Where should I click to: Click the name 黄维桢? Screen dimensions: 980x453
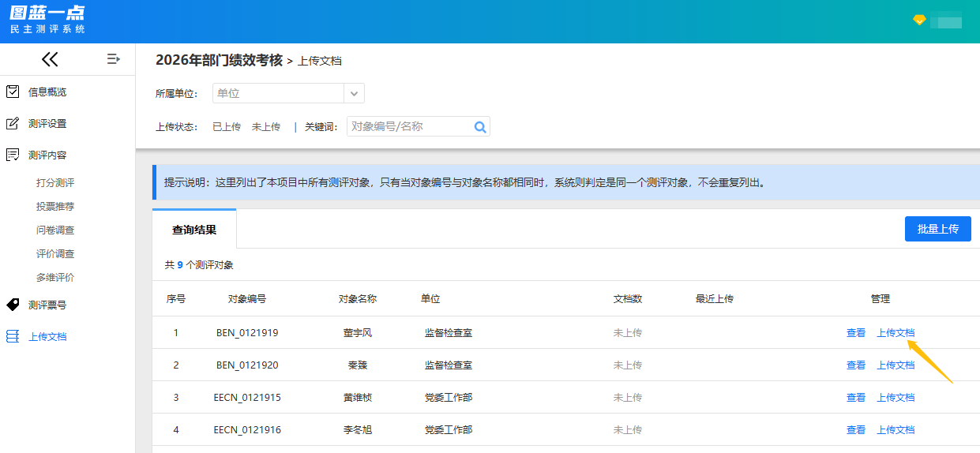[x=358, y=397]
